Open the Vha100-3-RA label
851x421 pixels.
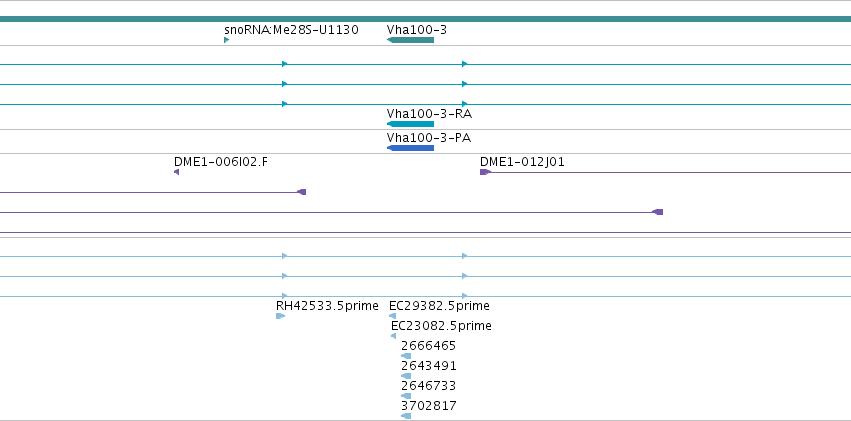[429, 114]
